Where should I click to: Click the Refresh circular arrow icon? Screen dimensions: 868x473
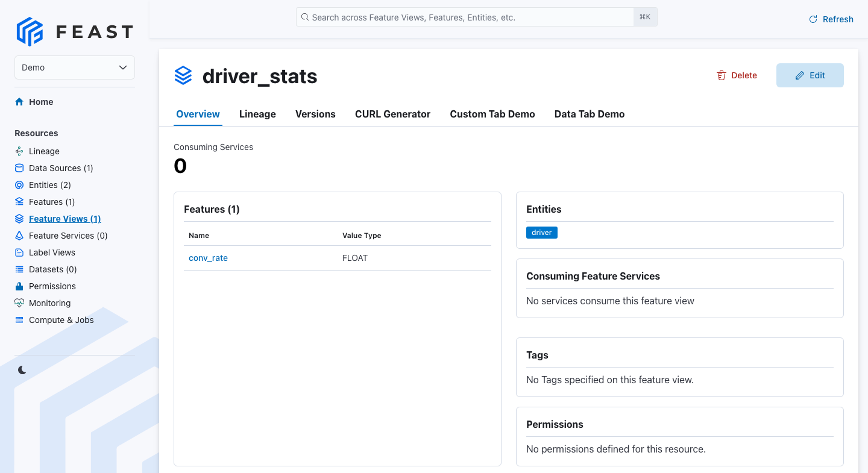point(813,19)
